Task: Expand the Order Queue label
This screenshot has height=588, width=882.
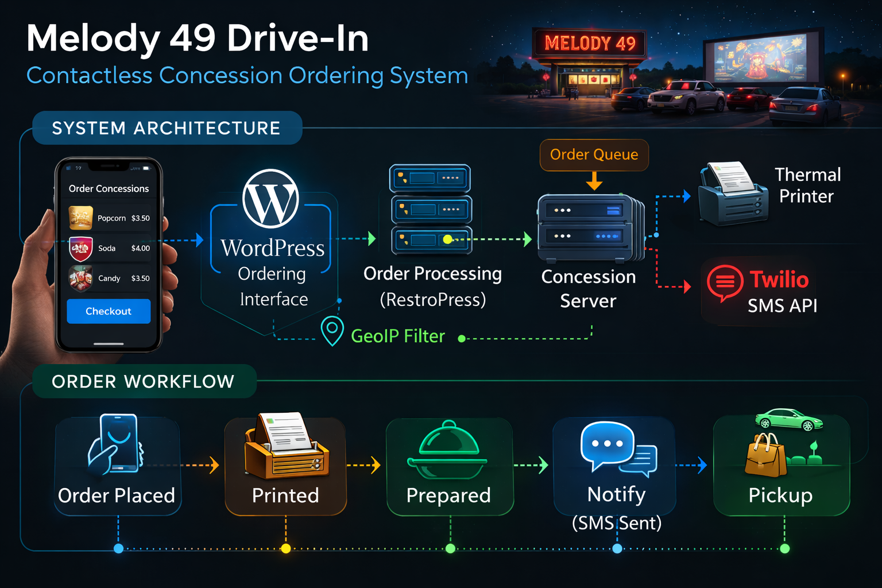Action: (594, 154)
